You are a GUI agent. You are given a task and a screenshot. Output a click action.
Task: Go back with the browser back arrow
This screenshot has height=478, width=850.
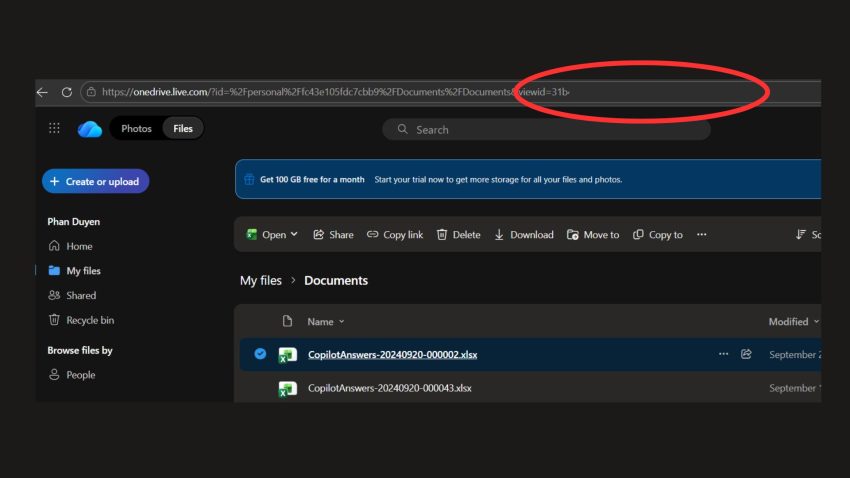coord(42,92)
